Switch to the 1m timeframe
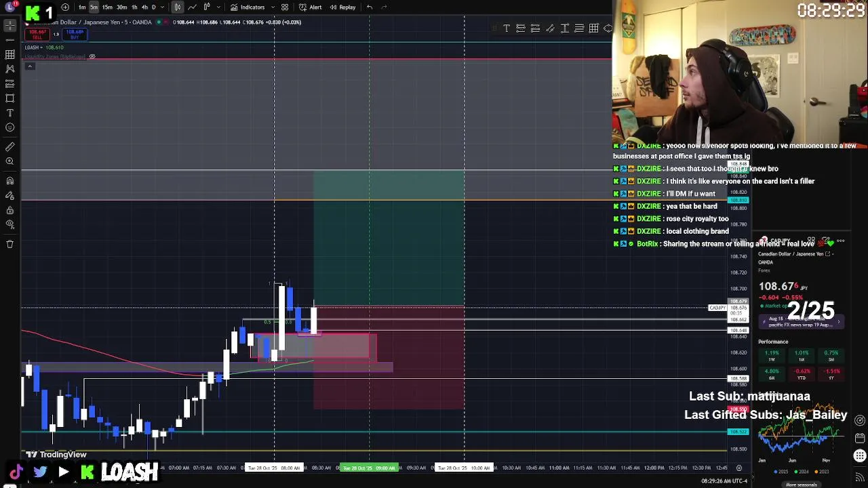868x488 pixels. pos(82,7)
